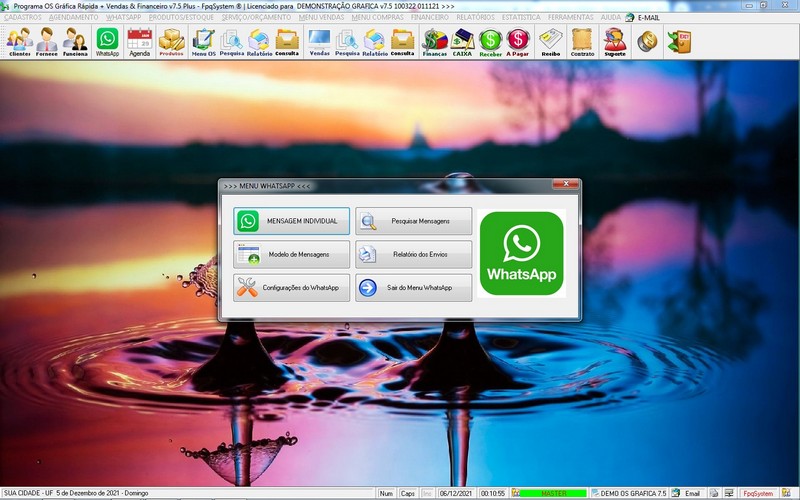Viewport: 800px width, 500px height.
Task: Open the Clientes toolbar icon
Action: (x=19, y=42)
